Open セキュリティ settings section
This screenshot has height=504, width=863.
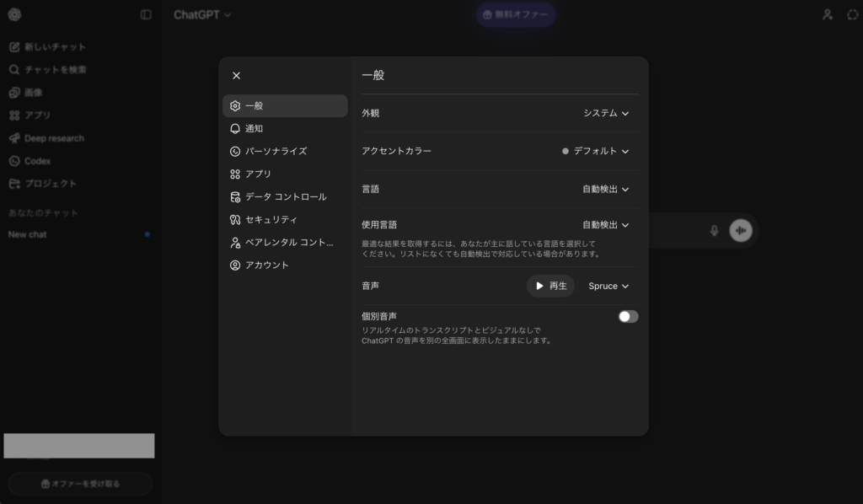(271, 220)
